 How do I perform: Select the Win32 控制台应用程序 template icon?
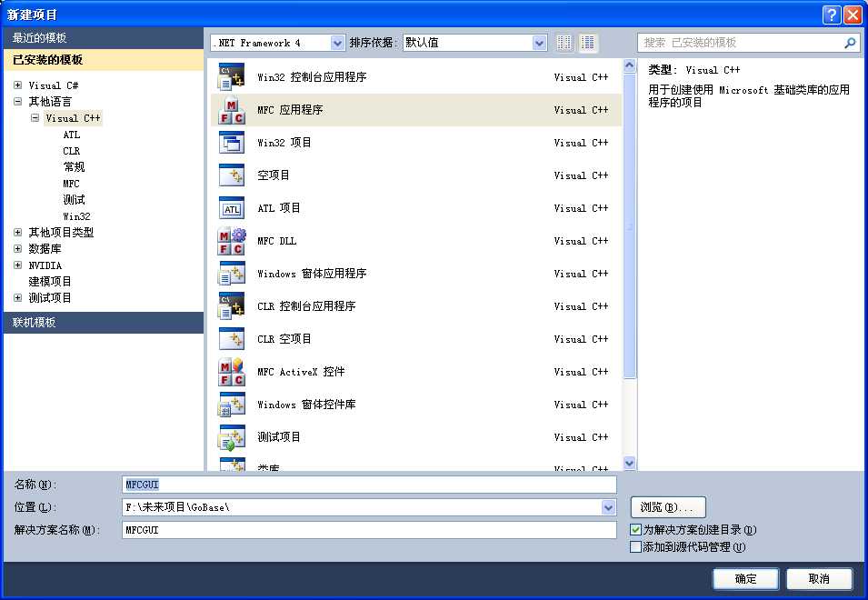[232, 77]
